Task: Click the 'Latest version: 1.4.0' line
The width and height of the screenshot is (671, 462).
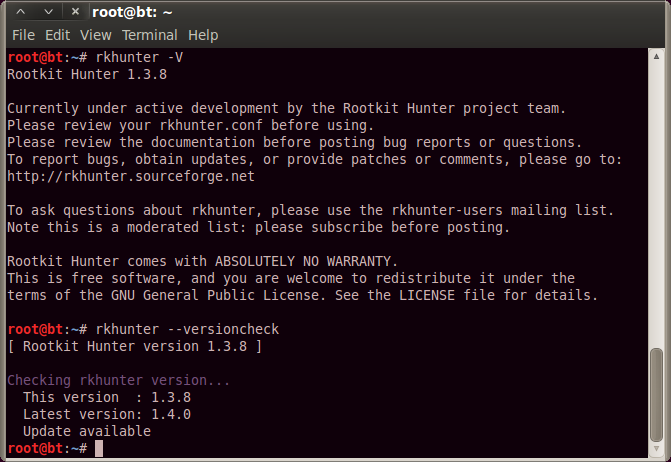Action: (x=107, y=414)
